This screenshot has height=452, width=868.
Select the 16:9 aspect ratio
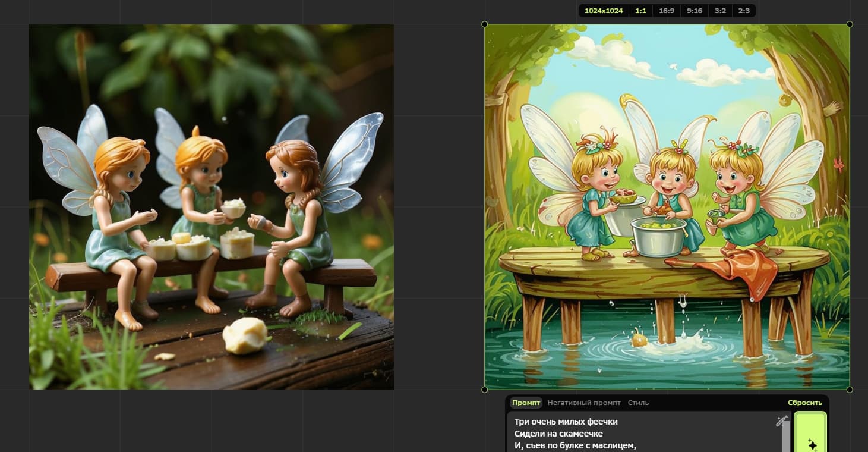click(x=667, y=11)
